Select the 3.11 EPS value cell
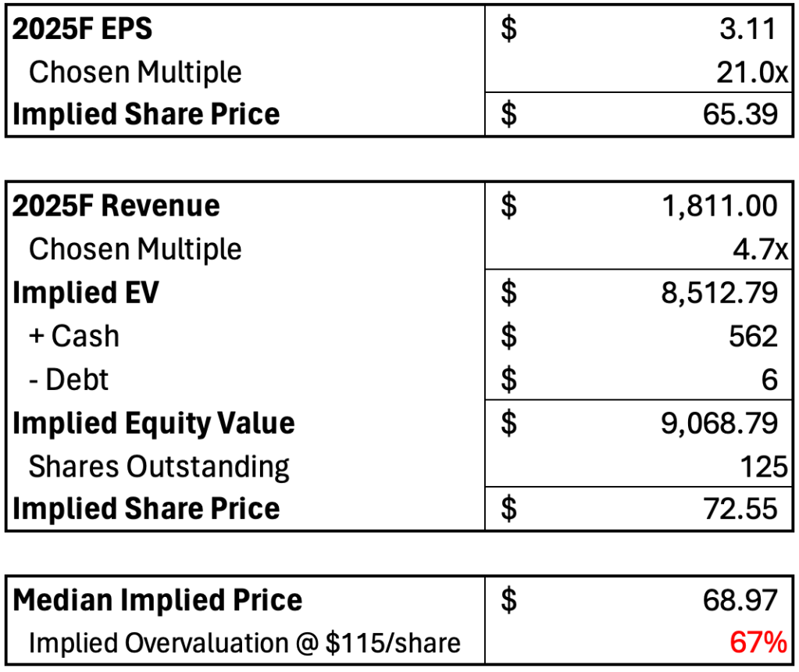Viewport: 799px width, 672px height. point(747,29)
